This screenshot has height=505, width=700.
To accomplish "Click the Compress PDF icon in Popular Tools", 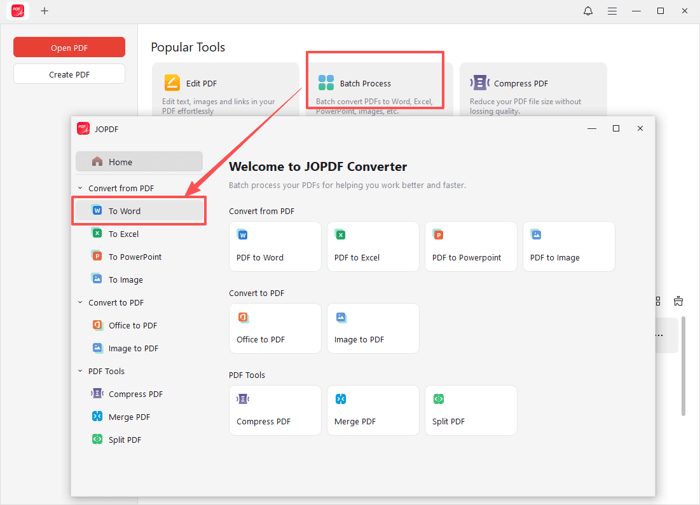I will pos(479,83).
